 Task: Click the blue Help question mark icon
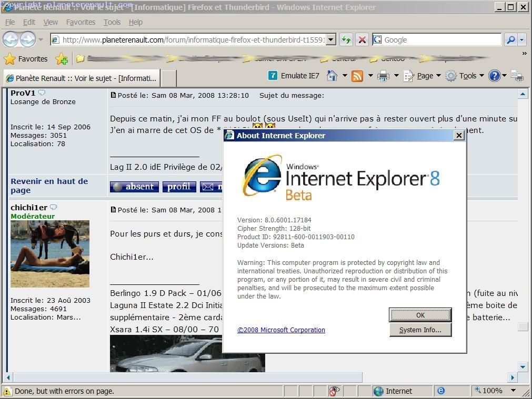pos(494,76)
